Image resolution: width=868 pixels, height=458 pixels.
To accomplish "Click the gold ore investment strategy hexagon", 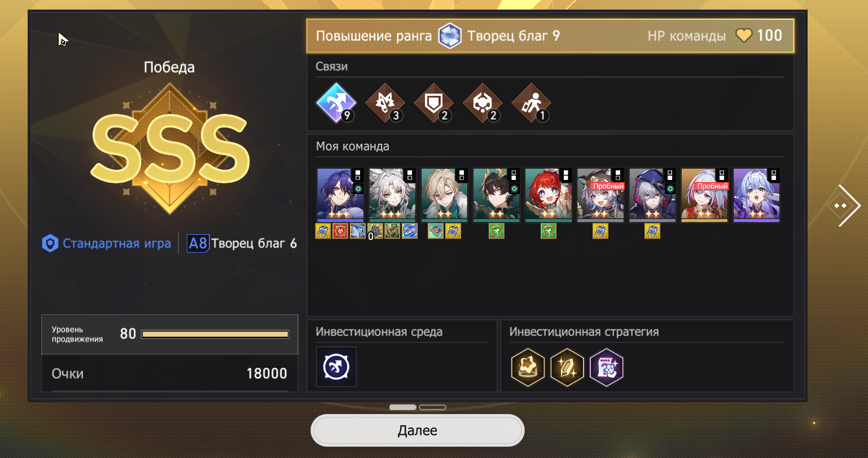I will [x=528, y=367].
